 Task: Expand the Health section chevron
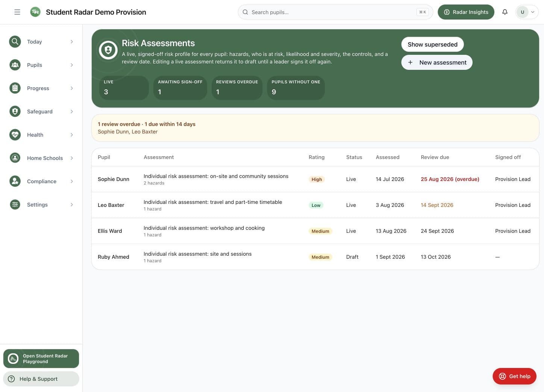71,135
